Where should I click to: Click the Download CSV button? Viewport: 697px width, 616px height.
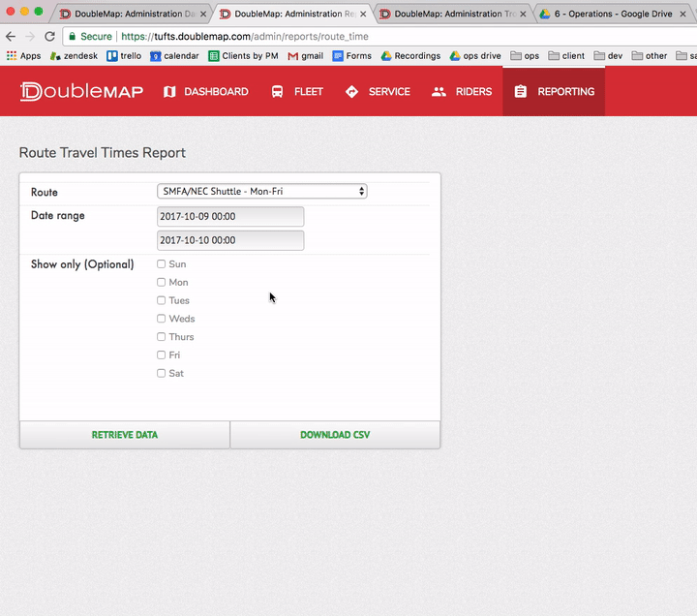coord(335,435)
